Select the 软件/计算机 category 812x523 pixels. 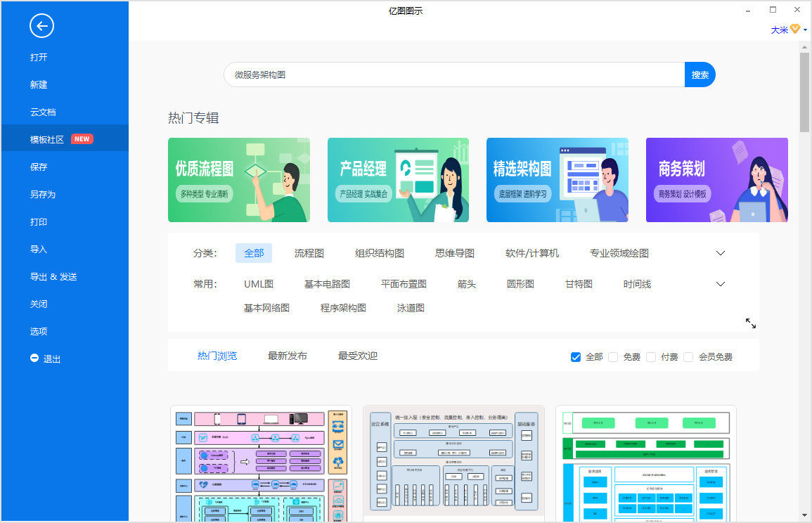pyautogui.click(x=531, y=253)
